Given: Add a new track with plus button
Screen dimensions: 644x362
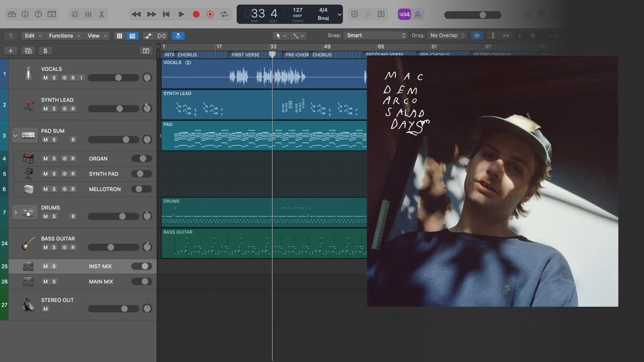Looking at the screenshot, I should (11, 51).
